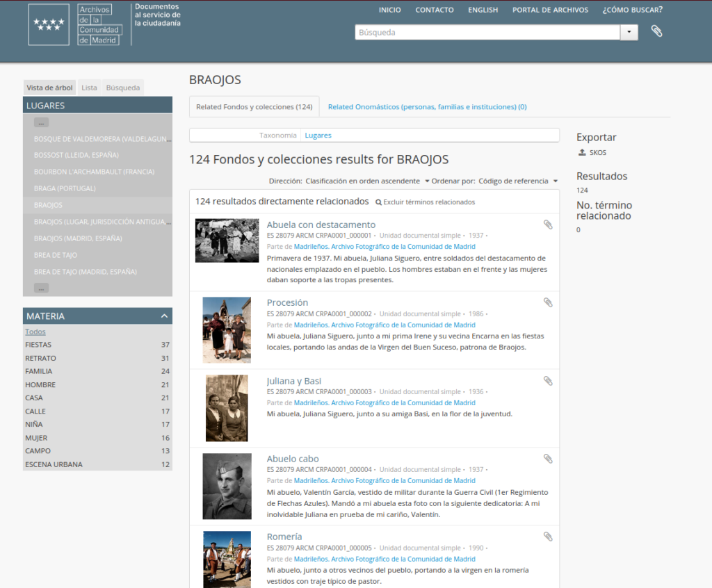Click paperclip icon for Abuela con destacamento

click(x=548, y=224)
